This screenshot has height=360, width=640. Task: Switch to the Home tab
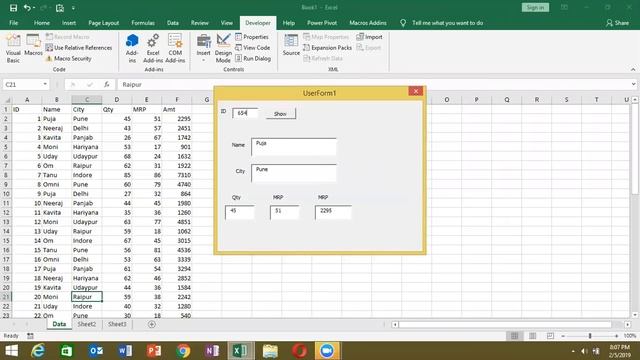42,23
